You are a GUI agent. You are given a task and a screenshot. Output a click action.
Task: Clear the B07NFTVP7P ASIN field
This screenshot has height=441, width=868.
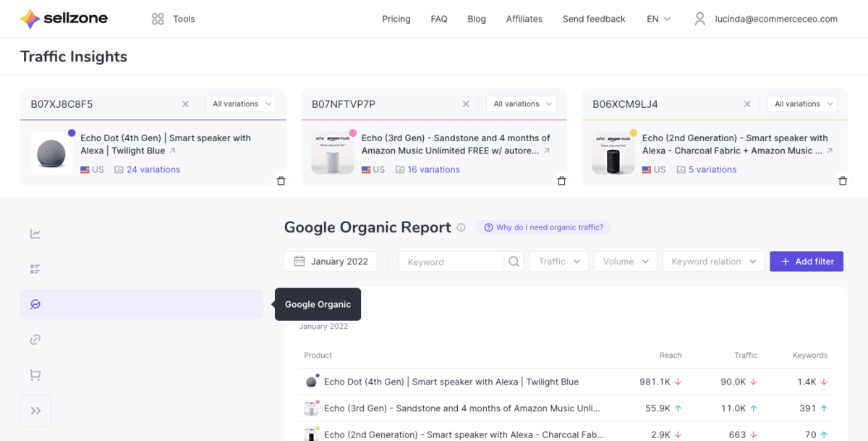(466, 104)
